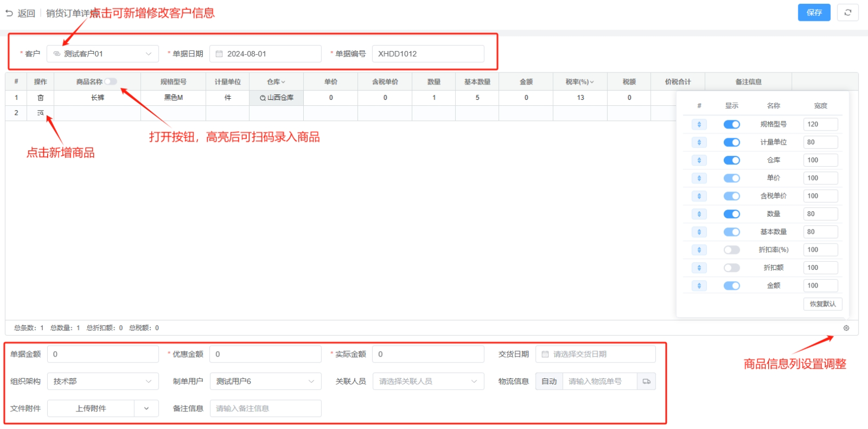Click the 单据编号 field showing XHDD1012

[x=428, y=54]
